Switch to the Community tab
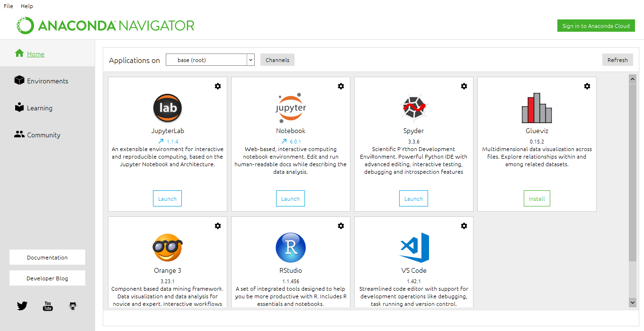Image resolution: width=644 pixels, height=331 pixels. [47, 134]
